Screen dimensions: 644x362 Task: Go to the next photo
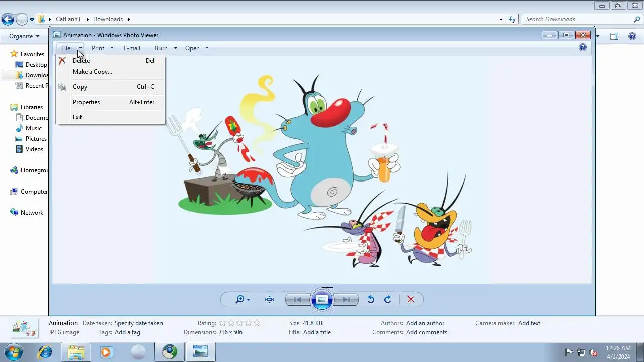[346, 300]
